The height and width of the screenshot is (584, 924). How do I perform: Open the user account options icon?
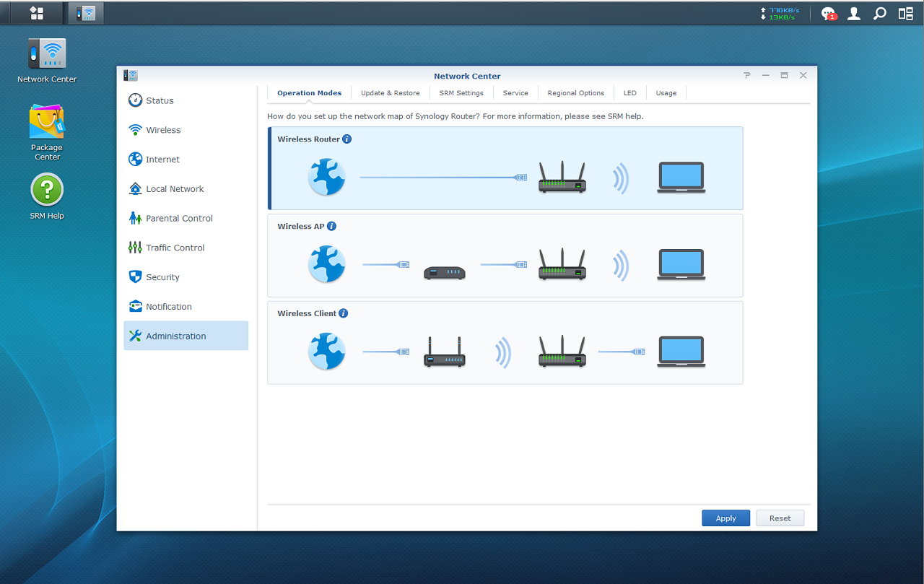pos(854,14)
